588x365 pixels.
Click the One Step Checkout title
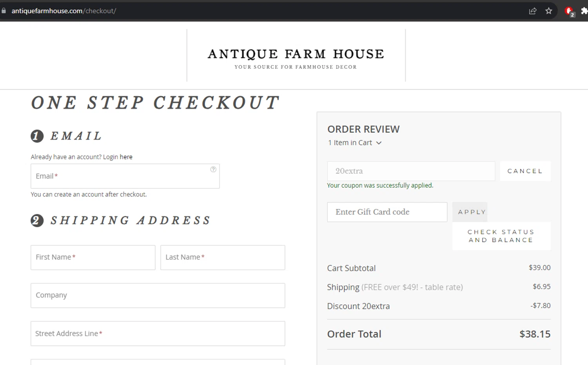(155, 103)
